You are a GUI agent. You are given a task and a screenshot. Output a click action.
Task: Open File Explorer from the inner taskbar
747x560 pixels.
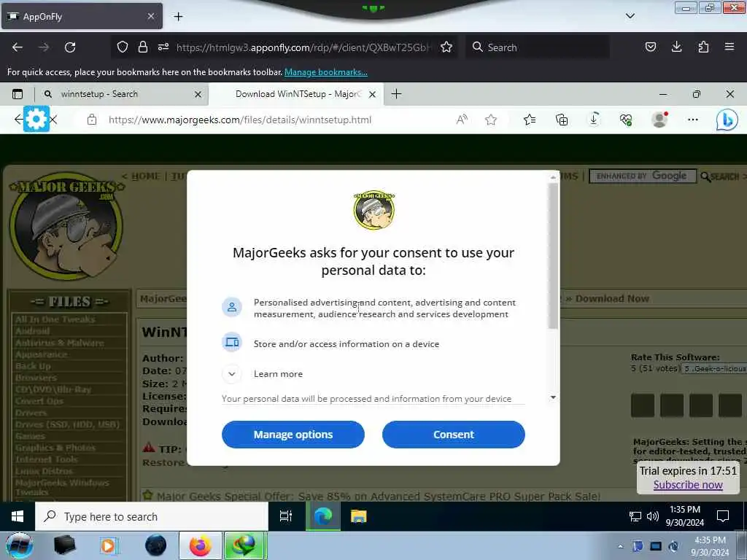point(358,516)
